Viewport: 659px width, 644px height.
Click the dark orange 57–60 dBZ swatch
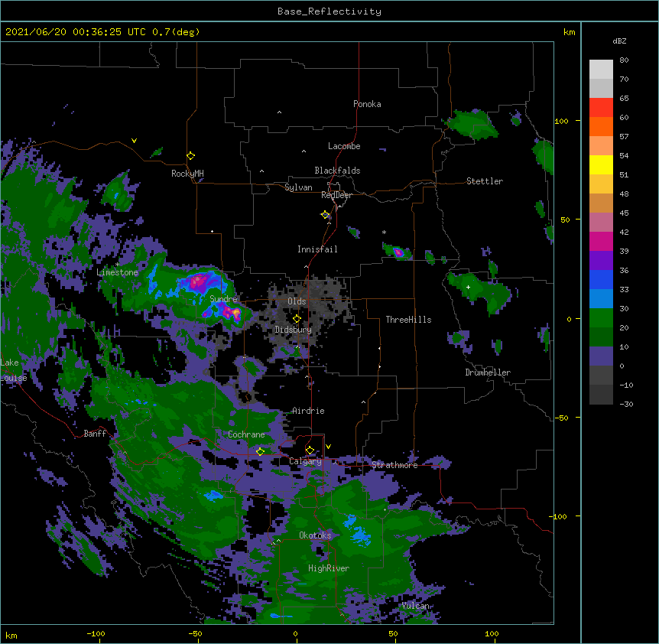601,126
